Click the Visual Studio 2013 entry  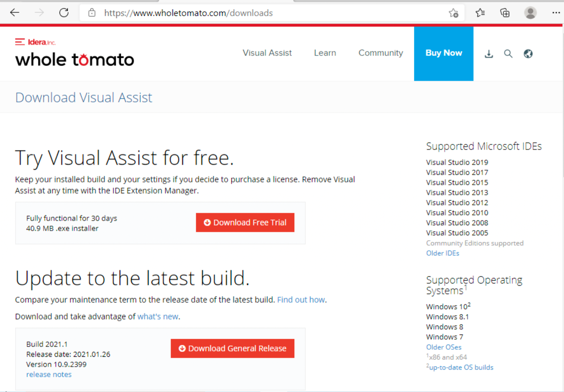(x=457, y=193)
